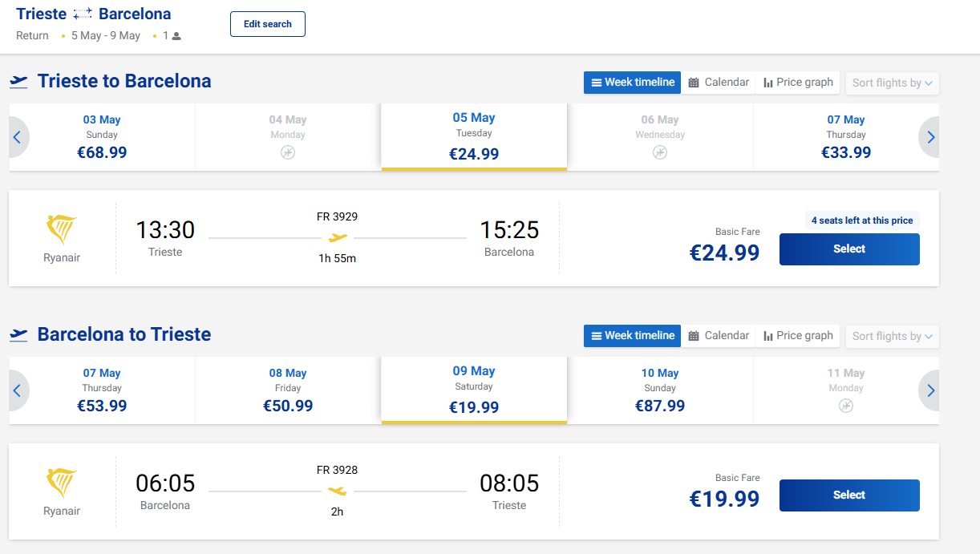980x554 pixels.
Task: Pick 10 May Sunday return at €87.99
Action: [660, 390]
